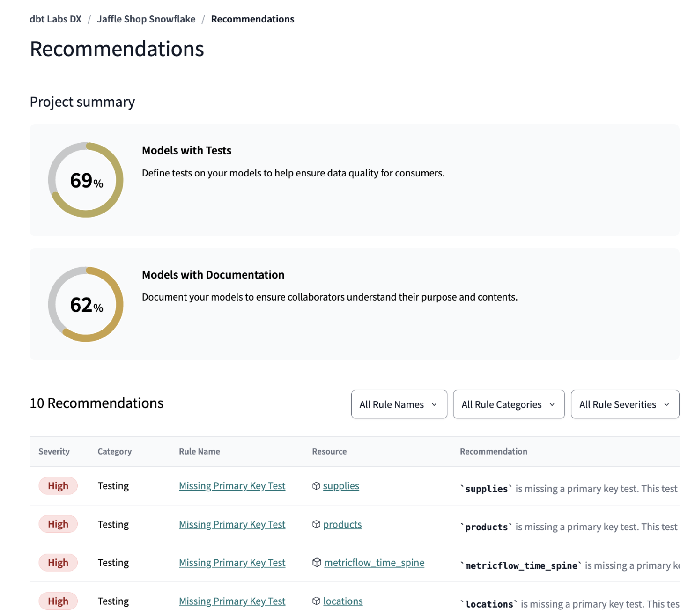This screenshot has width=695, height=616.
Task: Navigate to dbt Labs DX breadcrumb
Action: 55,19
